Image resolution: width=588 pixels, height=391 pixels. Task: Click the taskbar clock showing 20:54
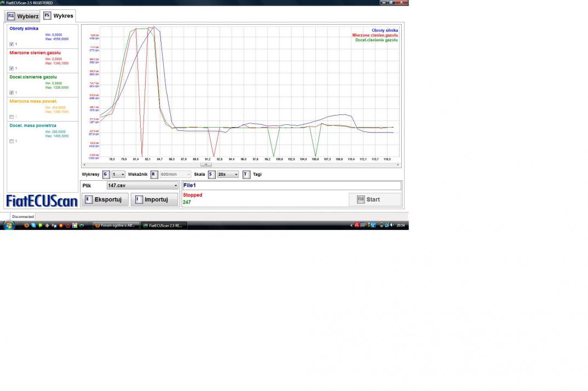401,226
